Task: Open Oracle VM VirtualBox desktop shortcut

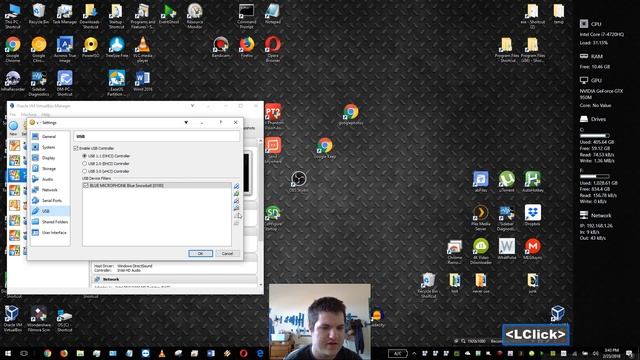Action: point(13,318)
